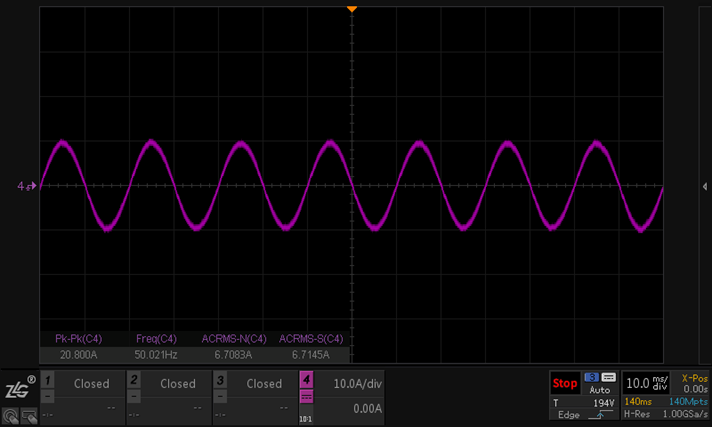
Task: Click the left zoom tool icon under ZLG logo
Action: click(10, 416)
